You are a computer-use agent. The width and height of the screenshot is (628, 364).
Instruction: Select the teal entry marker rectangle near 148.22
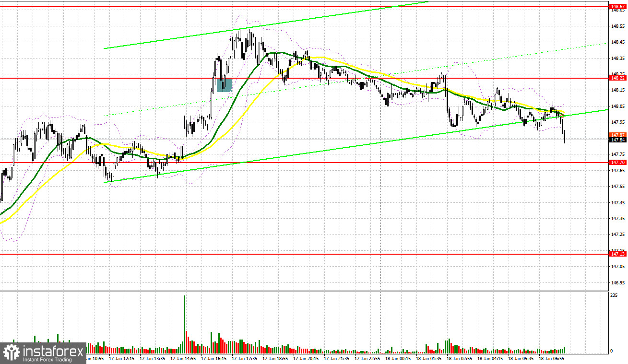coord(225,85)
